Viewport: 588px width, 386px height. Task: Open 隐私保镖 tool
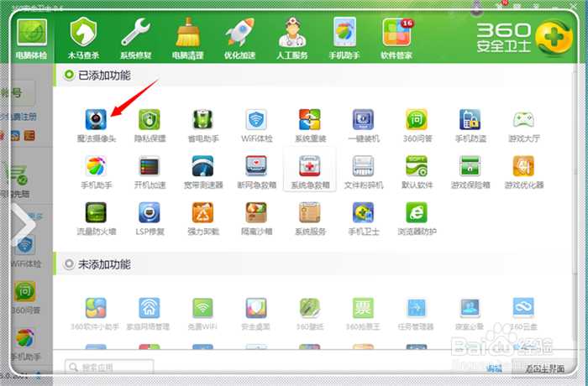(x=150, y=126)
